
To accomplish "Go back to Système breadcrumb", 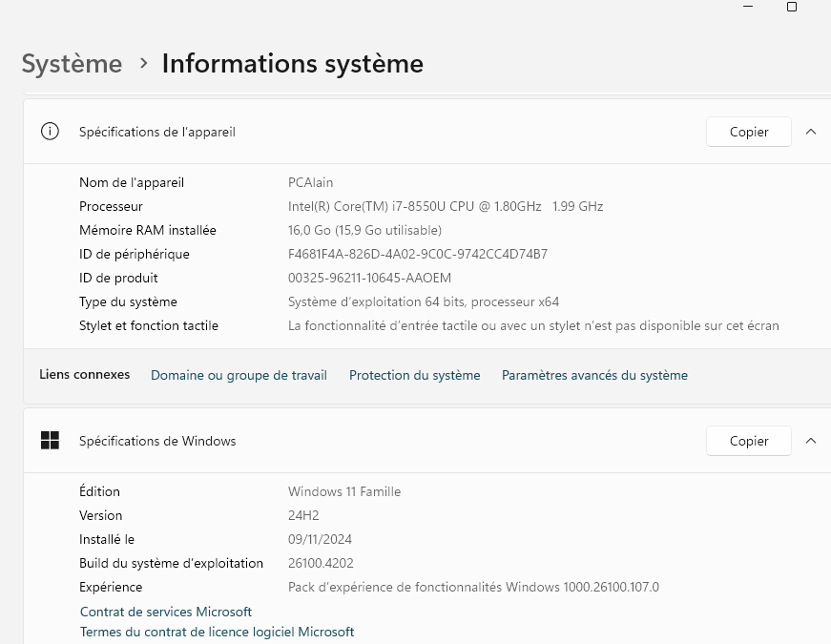I will (x=73, y=64).
